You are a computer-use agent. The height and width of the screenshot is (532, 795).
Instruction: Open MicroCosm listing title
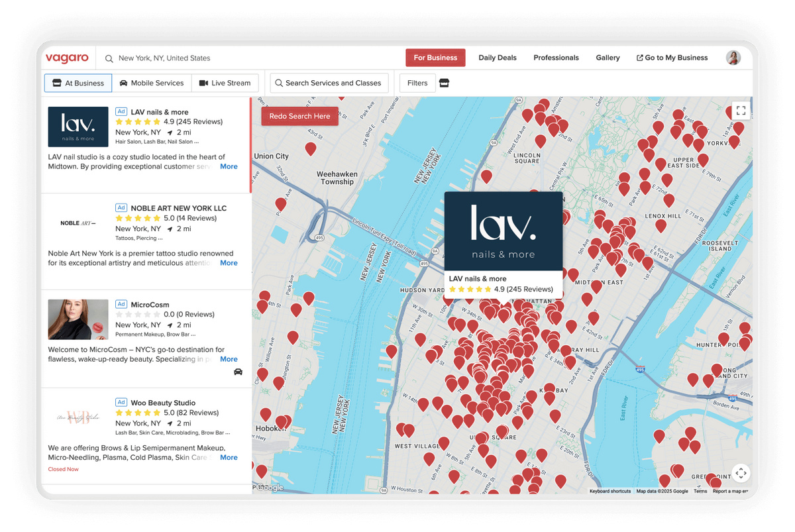[150, 305]
